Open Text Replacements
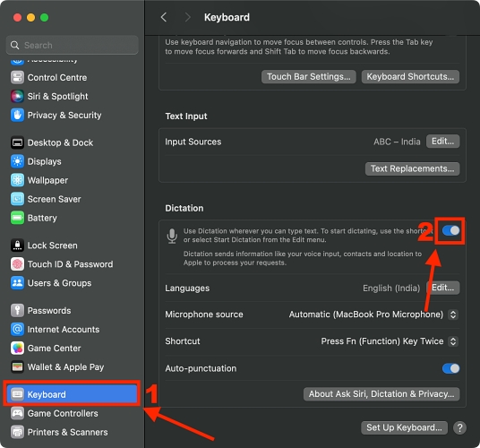Screen dimensions: 480x448 [x=412, y=168]
